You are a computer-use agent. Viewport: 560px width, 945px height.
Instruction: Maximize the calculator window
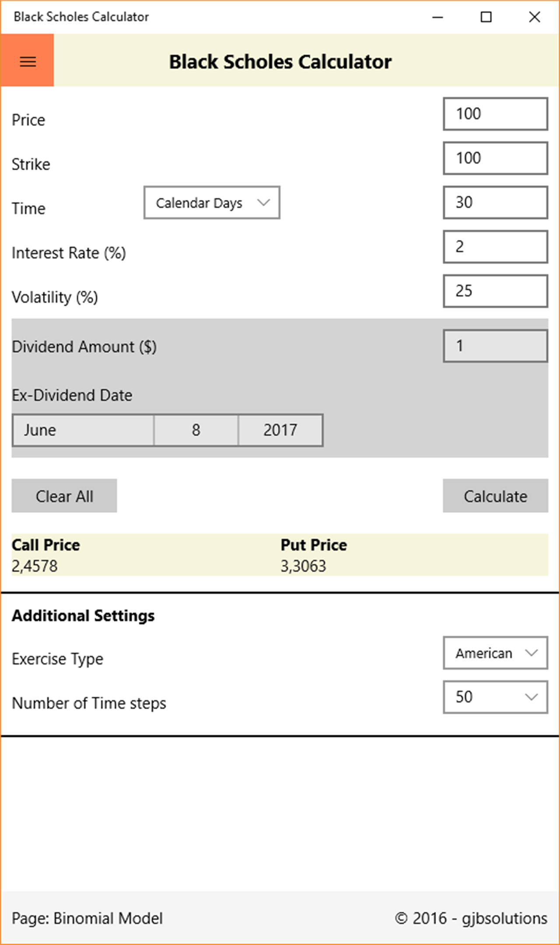click(486, 17)
